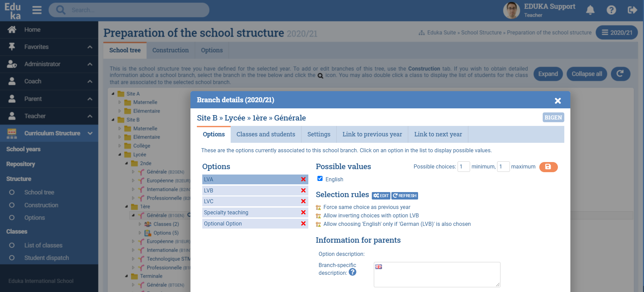This screenshot has height=292, width=644.
Task: Switch to Classes and students tab
Action: click(x=266, y=134)
